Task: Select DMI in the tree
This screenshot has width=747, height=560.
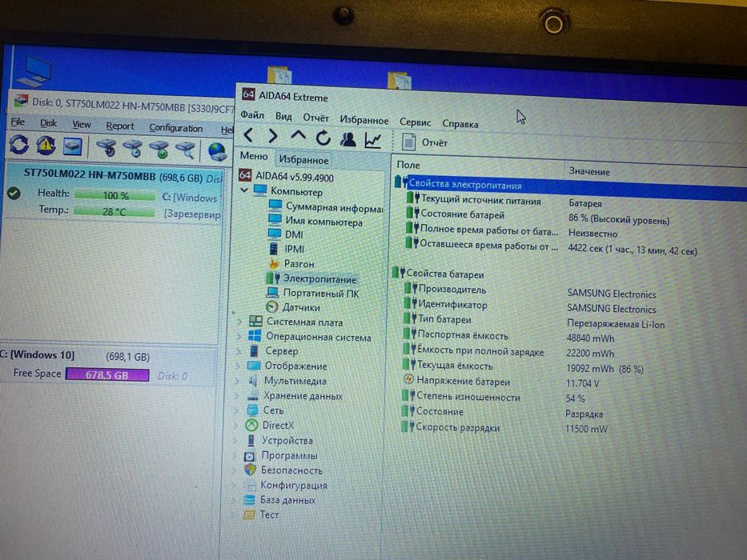Action: pyautogui.click(x=285, y=234)
